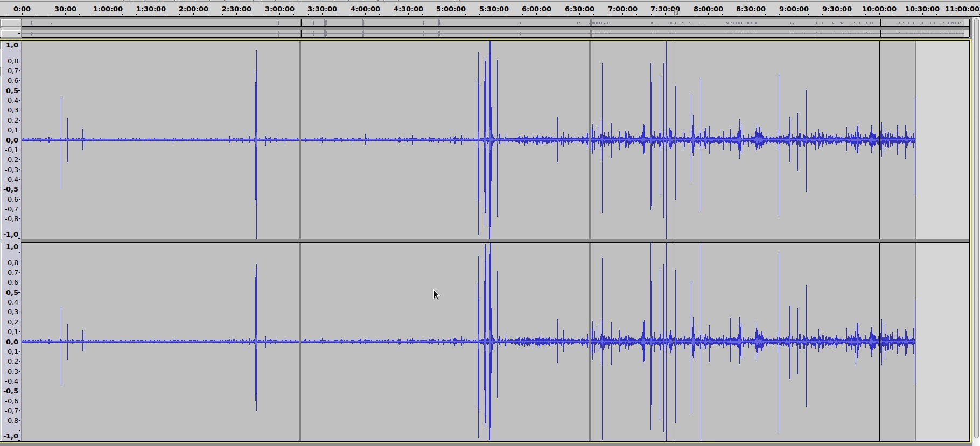The image size is (980, 446).
Task: Click the -0,5 label on lower channel's amplitude scale
Action: pyautogui.click(x=12, y=391)
